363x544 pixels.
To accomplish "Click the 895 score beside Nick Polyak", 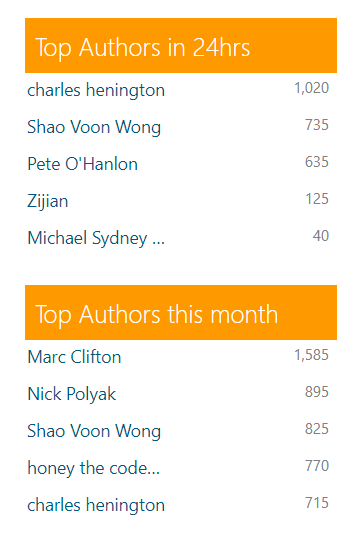I will click(317, 392).
